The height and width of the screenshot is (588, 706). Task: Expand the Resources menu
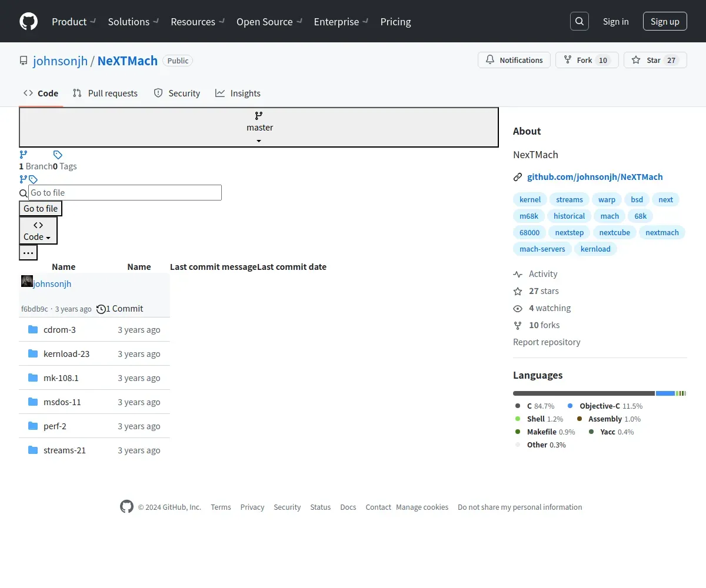(x=198, y=21)
